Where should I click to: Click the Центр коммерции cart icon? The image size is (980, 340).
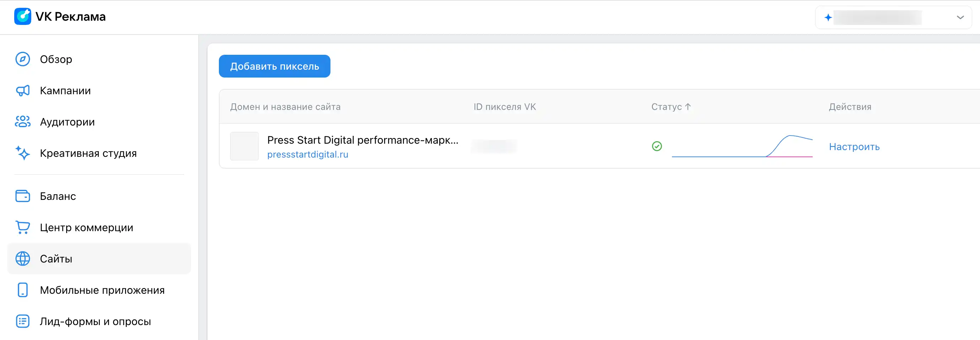tap(22, 227)
